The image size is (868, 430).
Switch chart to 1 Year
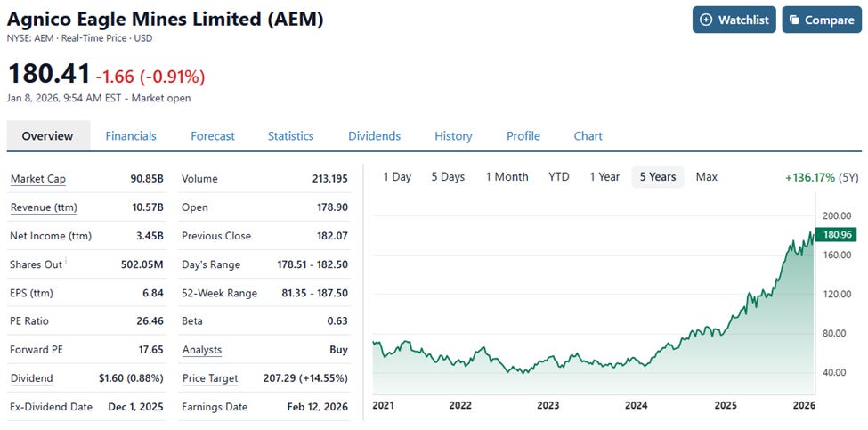[604, 177]
